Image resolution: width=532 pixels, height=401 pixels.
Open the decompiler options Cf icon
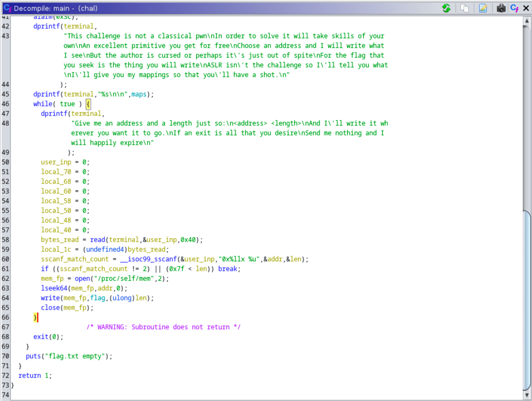(514, 8)
